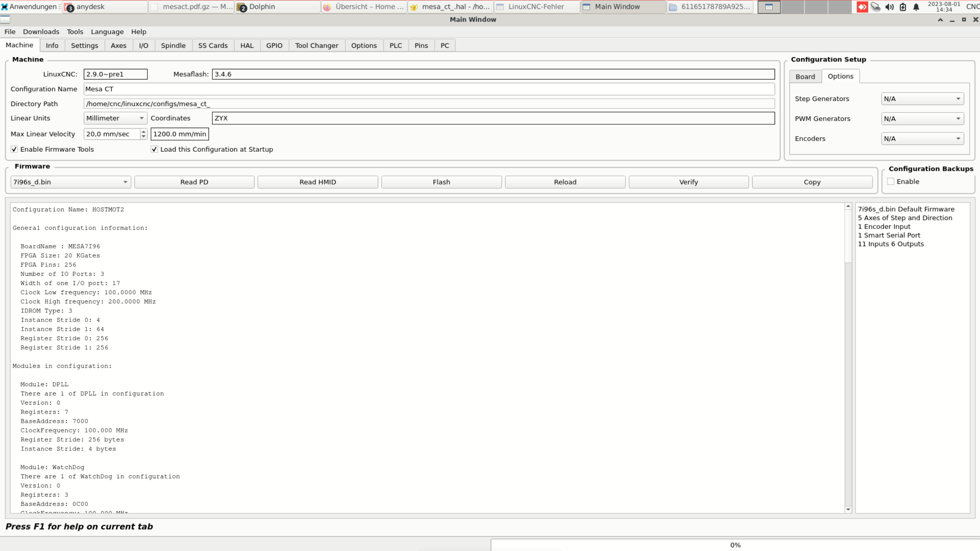Check Enable under Configuration Backups
Screen dimensions: 980x551
[x=890, y=182]
